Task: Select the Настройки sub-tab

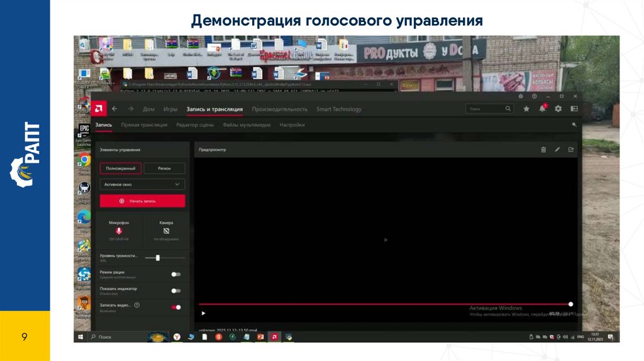Action: click(292, 125)
